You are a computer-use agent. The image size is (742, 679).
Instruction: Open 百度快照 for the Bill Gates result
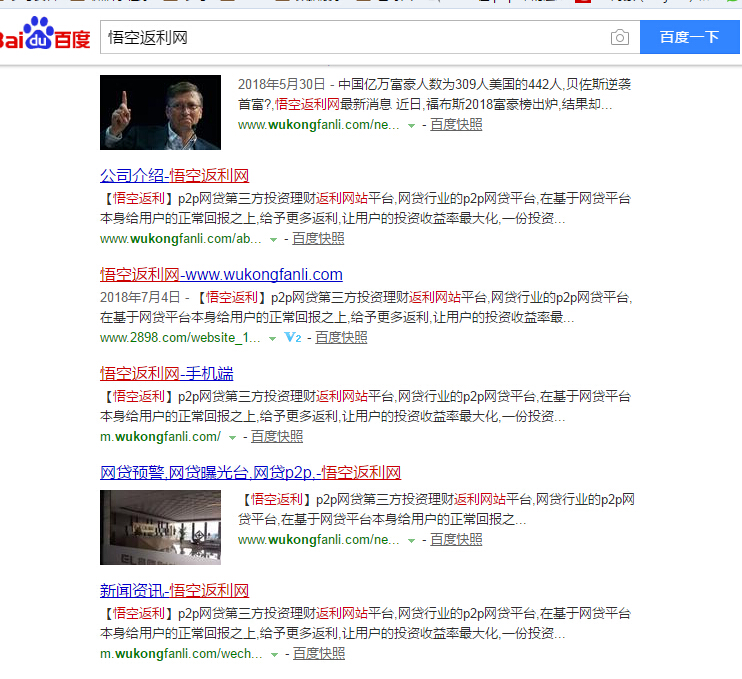456,124
